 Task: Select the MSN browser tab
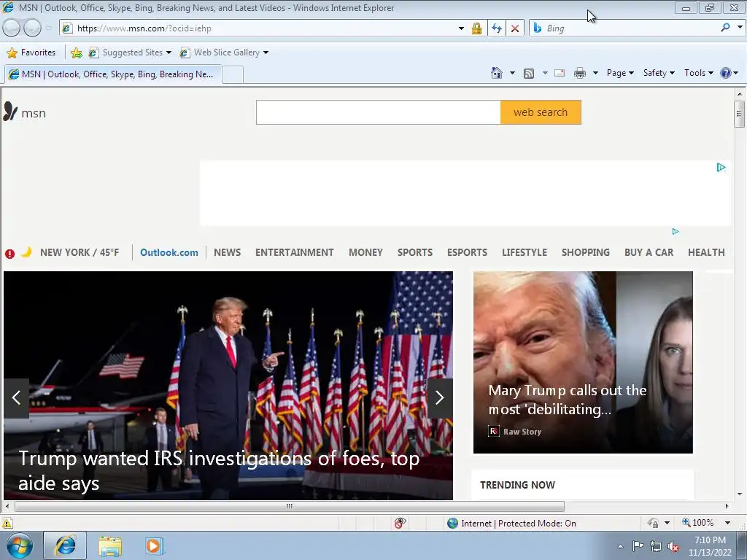[x=113, y=74]
